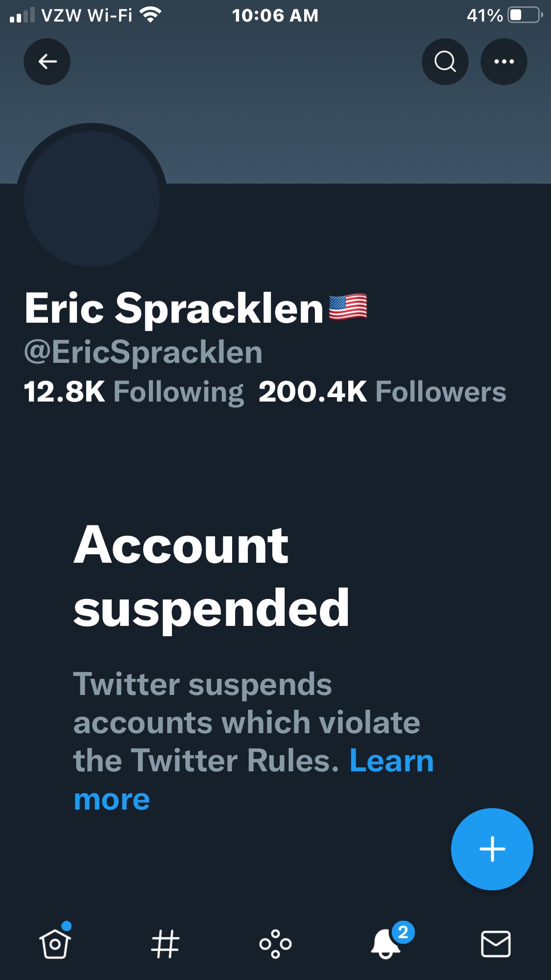Open the more options menu
551x980 pixels.
pyautogui.click(x=503, y=62)
